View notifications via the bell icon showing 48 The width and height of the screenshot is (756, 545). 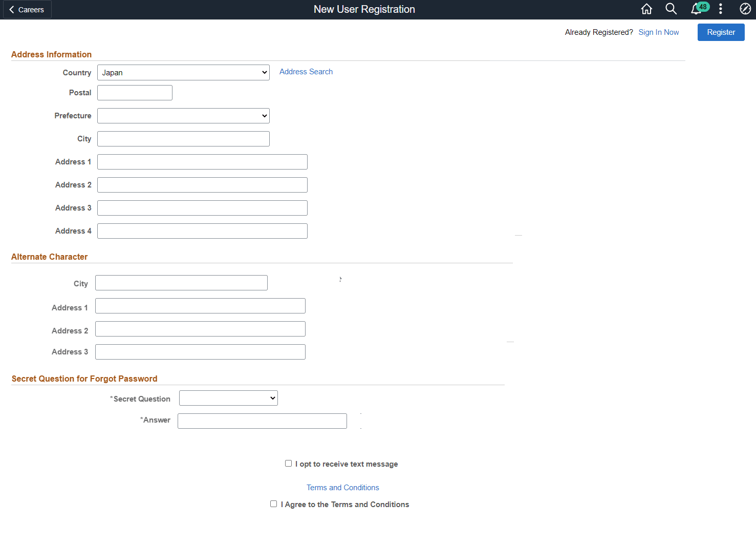pos(697,9)
